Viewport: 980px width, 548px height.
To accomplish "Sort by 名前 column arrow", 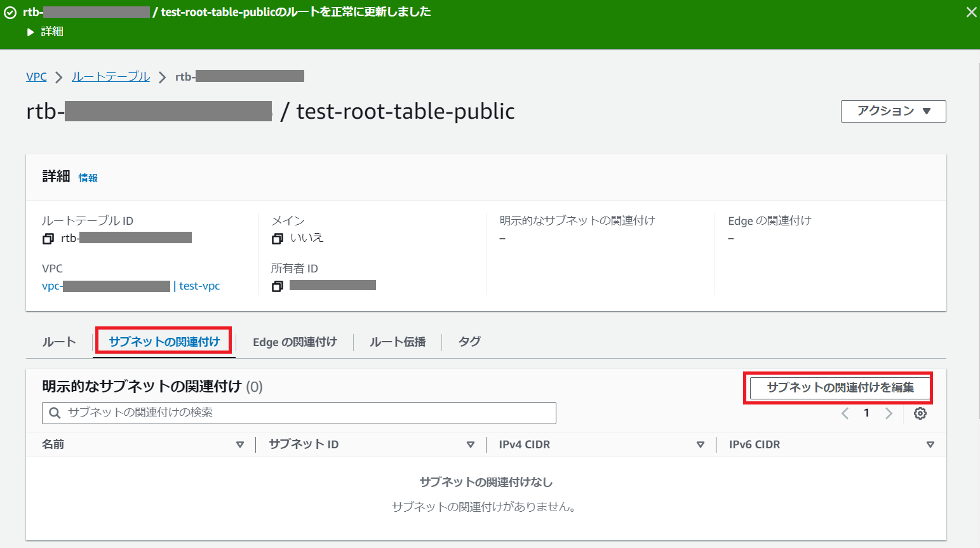I will point(239,444).
